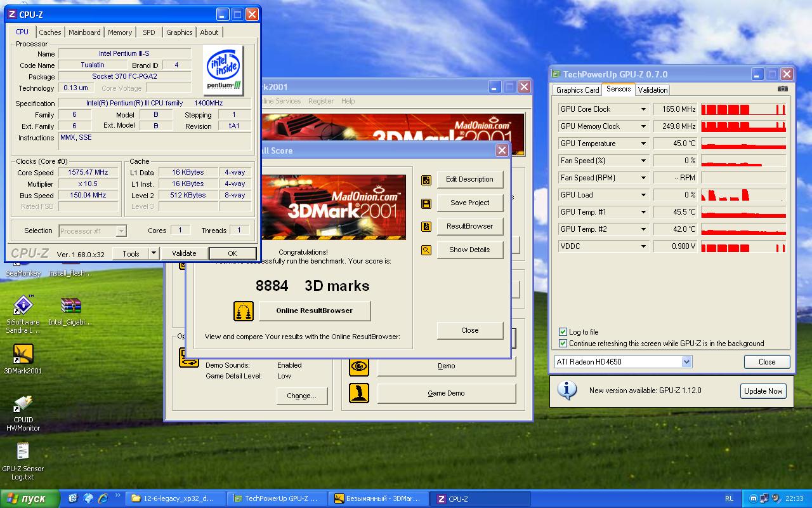
Task: Click the Online ResultBrowser podium icon
Action: pos(244,311)
